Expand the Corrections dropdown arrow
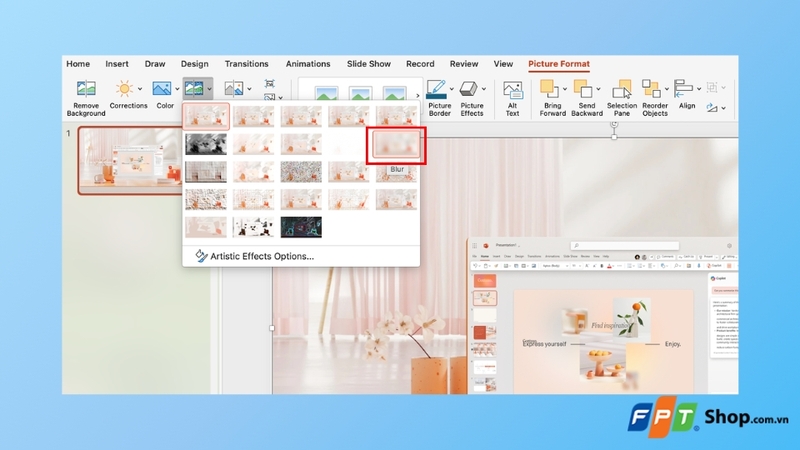The image size is (800, 450). (x=140, y=89)
